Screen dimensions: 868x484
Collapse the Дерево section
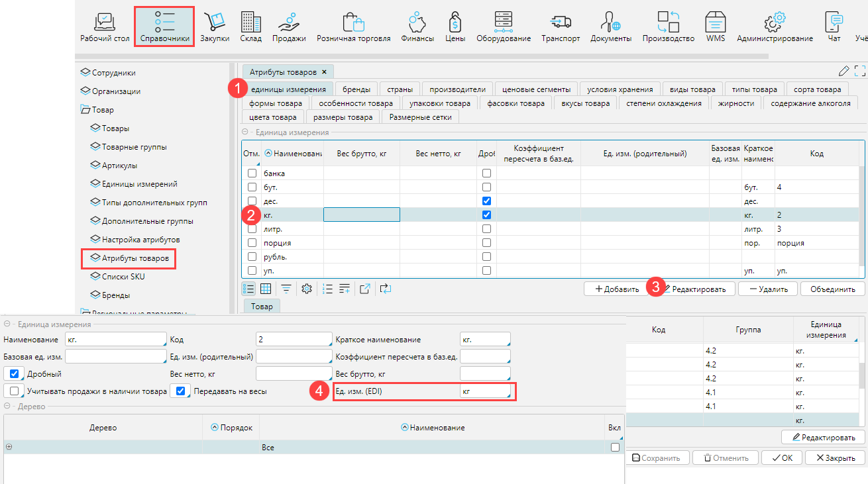[x=7, y=406]
